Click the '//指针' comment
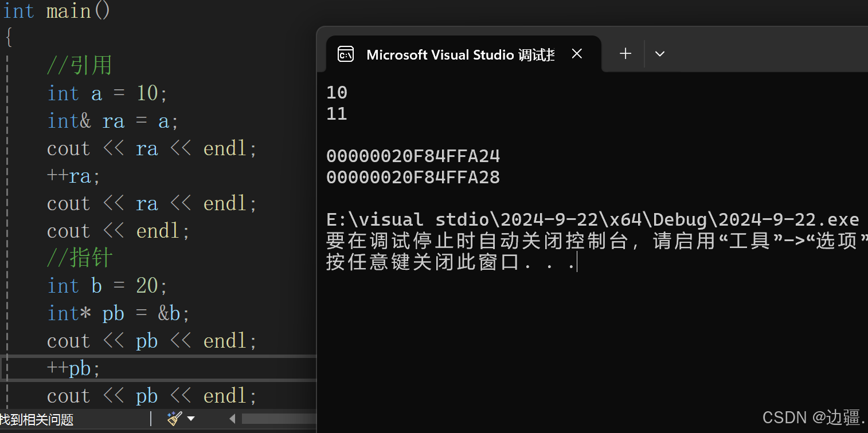Viewport: 868px width, 433px height. pyautogui.click(x=79, y=258)
